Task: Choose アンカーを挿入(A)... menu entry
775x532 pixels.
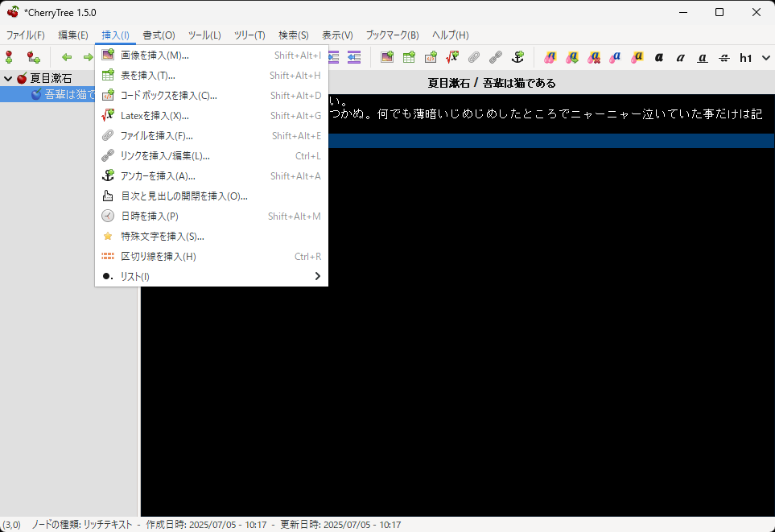Action: pos(212,176)
